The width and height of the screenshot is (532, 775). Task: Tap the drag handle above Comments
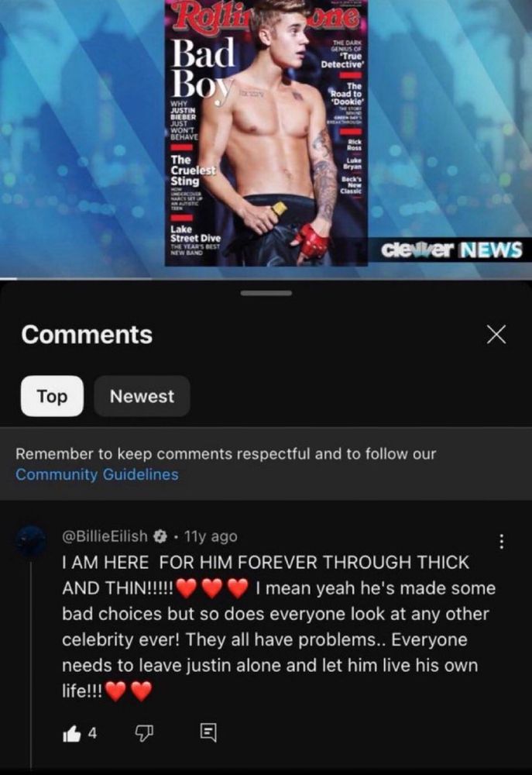pos(266,293)
